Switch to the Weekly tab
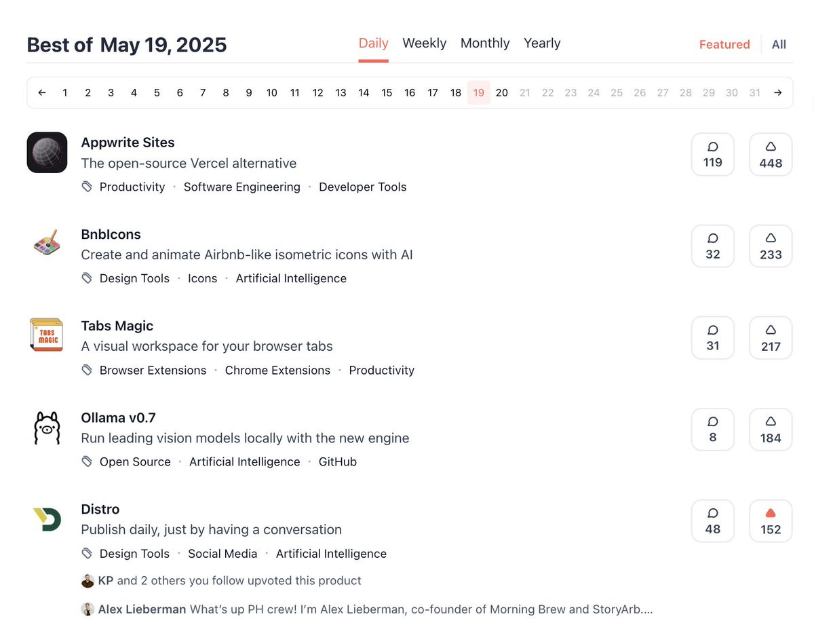 click(x=424, y=43)
